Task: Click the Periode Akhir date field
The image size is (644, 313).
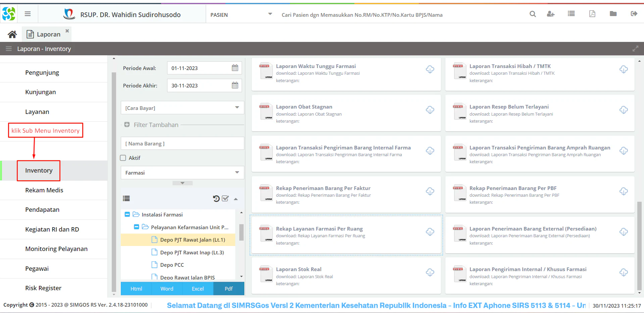Action: tap(204, 85)
